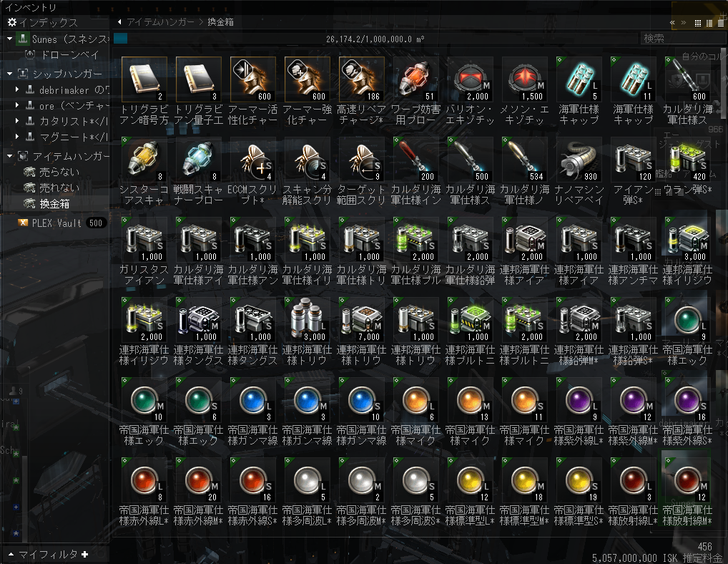This screenshot has height=564, width=728.
Task: Select the アーマー強化チャージ item icon
Action: coord(308,79)
